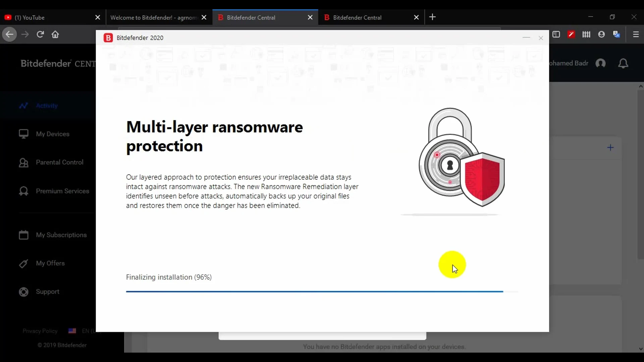Click the Bitdefender 2020 red B logo
This screenshot has width=644, height=362.
pos(108,38)
